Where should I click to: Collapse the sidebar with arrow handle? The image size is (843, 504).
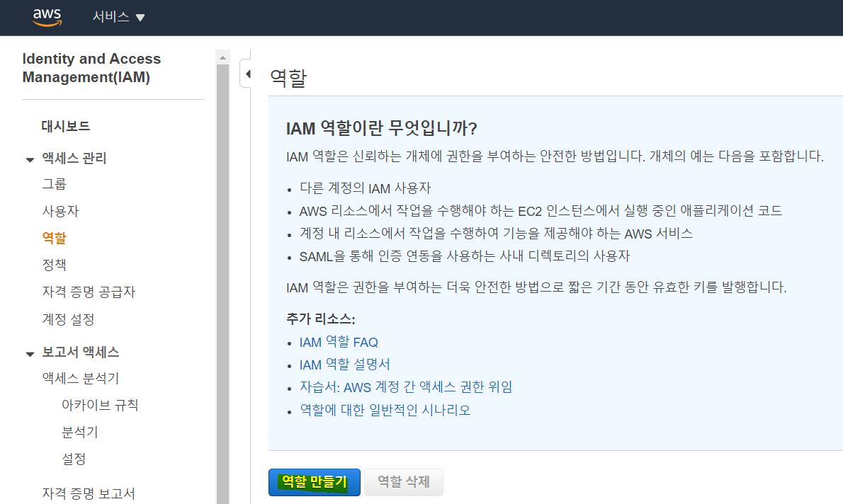pyautogui.click(x=247, y=74)
